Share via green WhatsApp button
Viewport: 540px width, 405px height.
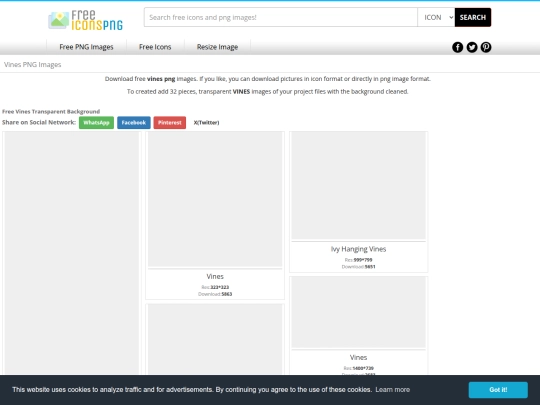96,123
